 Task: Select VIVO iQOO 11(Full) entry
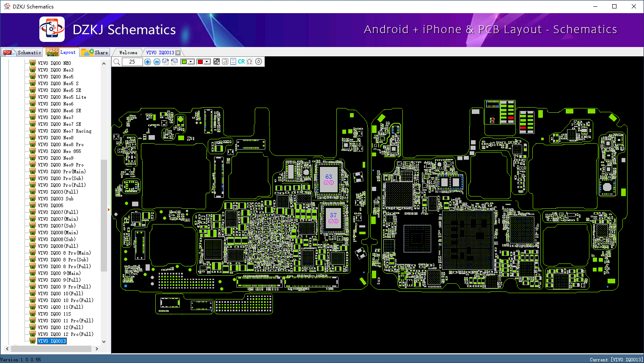61,307
